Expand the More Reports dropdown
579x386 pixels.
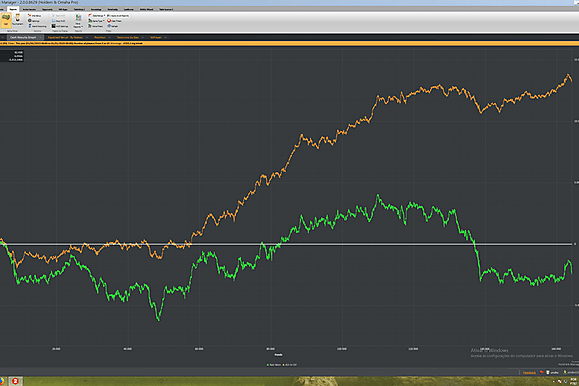point(78,21)
